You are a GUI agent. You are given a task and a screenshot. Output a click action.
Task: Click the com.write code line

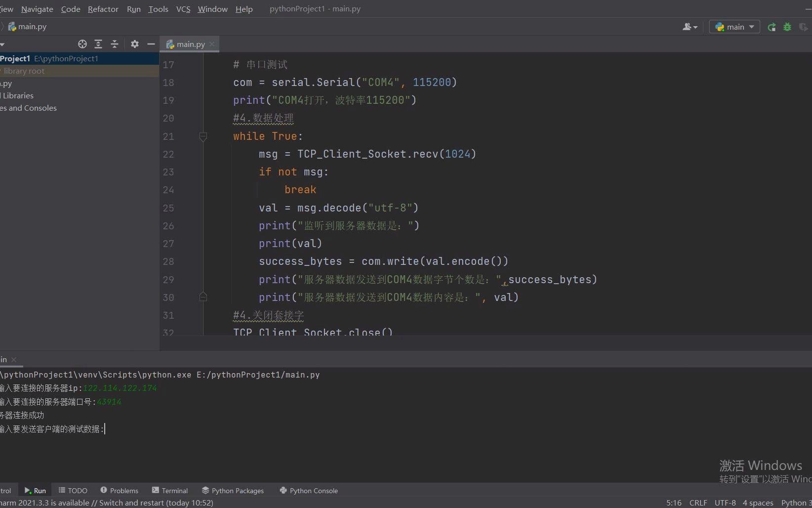tap(383, 261)
